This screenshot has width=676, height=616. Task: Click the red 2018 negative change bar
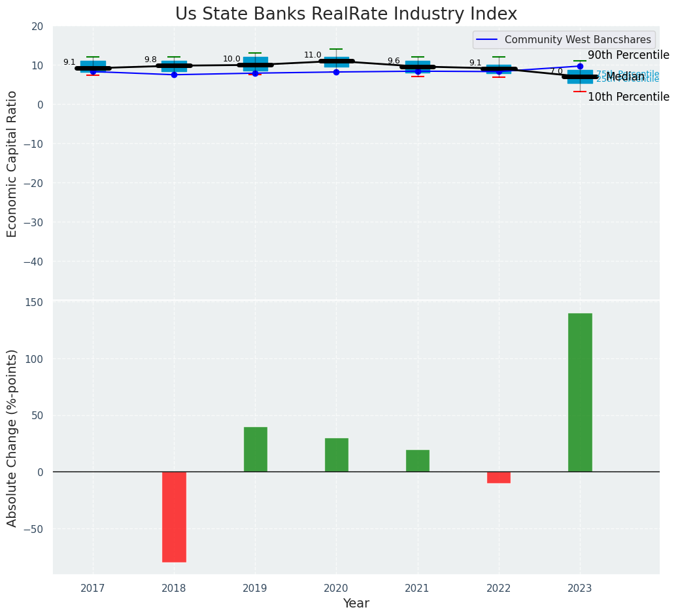pyautogui.click(x=174, y=517)
